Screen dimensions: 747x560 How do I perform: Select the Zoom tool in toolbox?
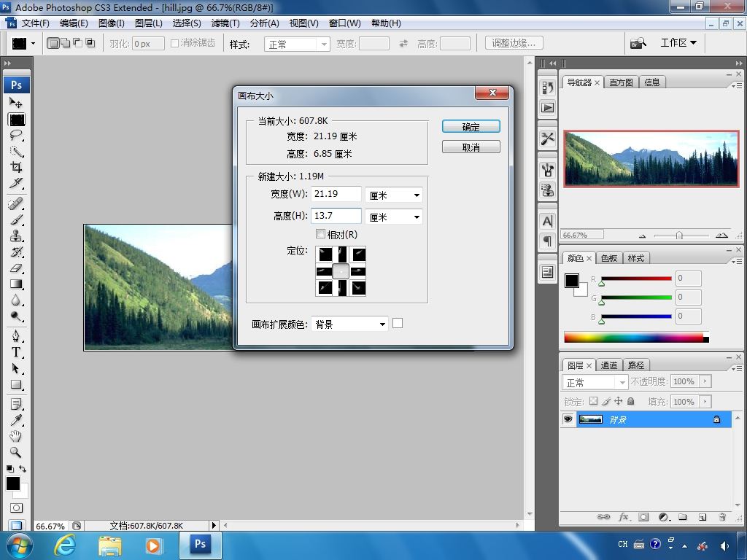pos(16,452)
